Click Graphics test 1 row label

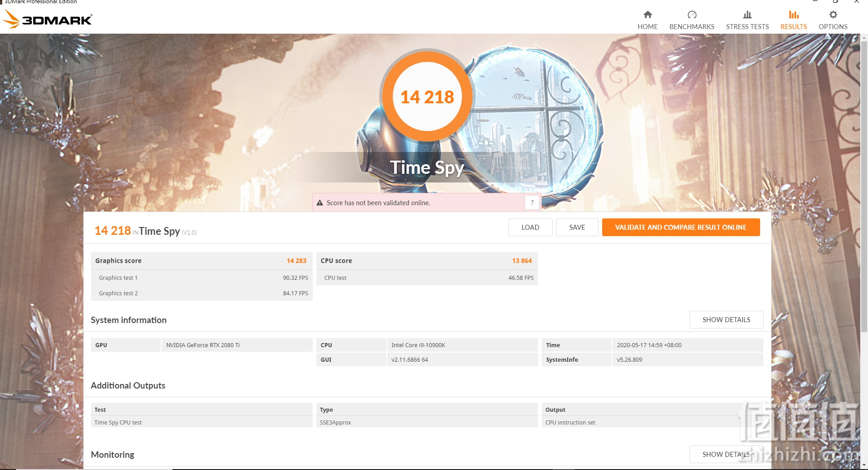click(118, 278)
